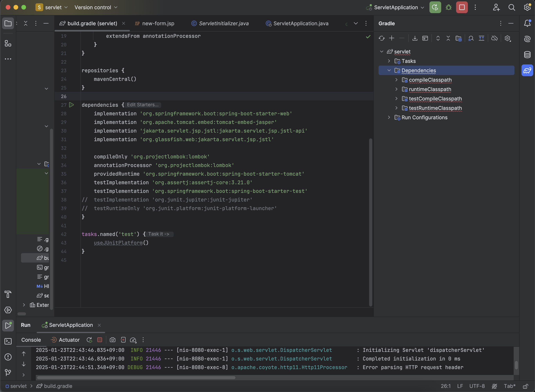
Task: Click the crossed-circle widget in the status bar
Action: click(494, 386)
